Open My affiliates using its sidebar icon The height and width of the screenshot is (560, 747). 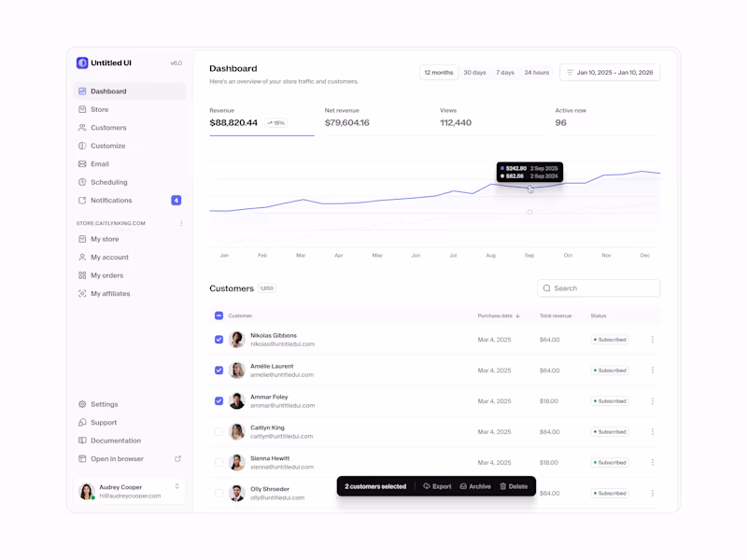point(83,293)
